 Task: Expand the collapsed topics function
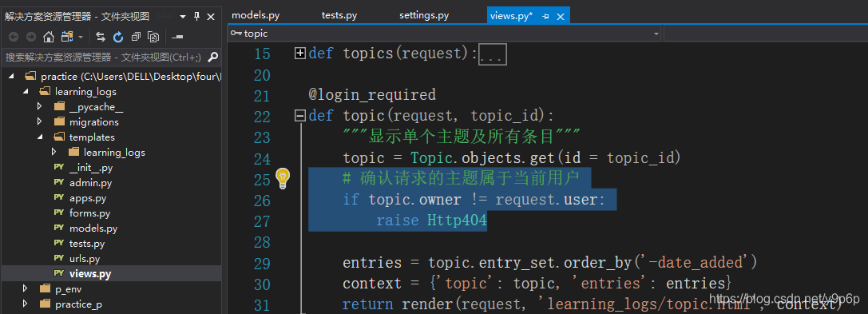click(x=300, y=54)
